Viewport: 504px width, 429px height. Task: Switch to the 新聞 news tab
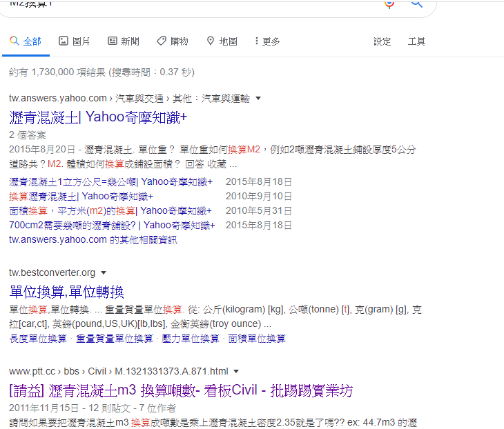point(124,41)
